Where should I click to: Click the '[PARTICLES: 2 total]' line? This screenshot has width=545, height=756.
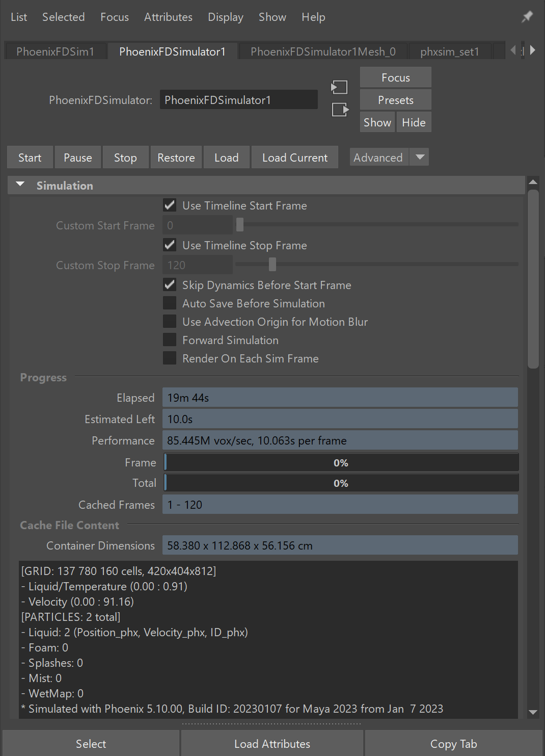[x=71, y=617]
